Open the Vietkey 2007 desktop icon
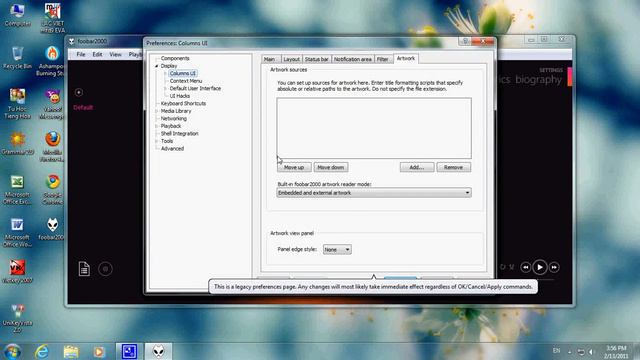This screenshot has width=640, height=360. pyautogui.click(x=17, y=271)
